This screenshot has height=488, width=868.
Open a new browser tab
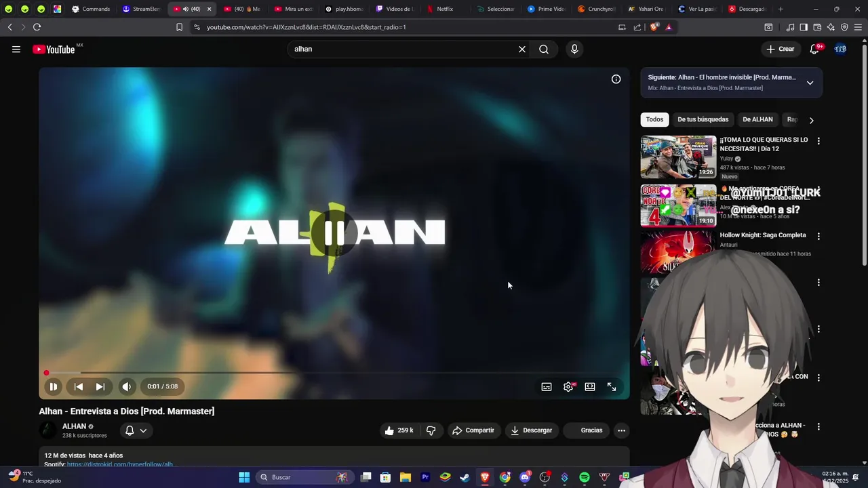(x=781, y=9)
